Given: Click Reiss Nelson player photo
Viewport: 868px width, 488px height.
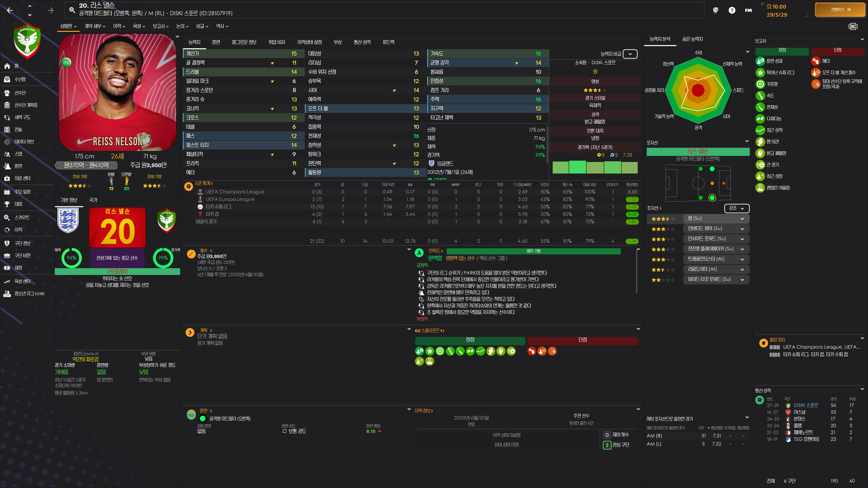Looking at the screenshot, I should [x=117, y=91].
